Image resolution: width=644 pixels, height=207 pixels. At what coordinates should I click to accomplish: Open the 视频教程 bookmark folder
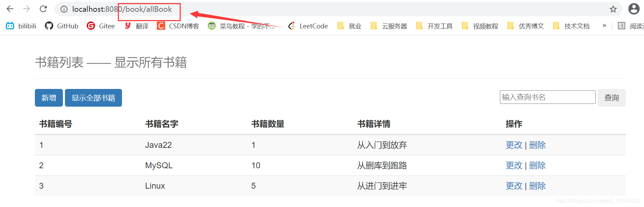(480, 26)
